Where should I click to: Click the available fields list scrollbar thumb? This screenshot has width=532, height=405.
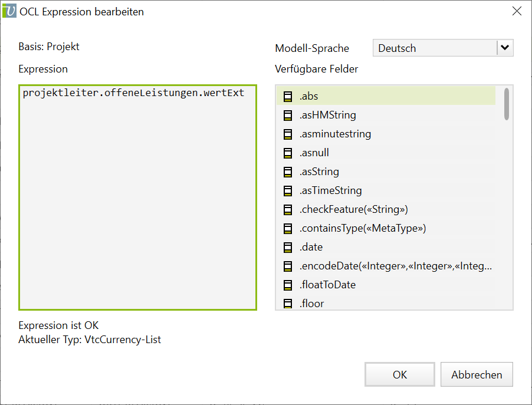tap(507, 104)
